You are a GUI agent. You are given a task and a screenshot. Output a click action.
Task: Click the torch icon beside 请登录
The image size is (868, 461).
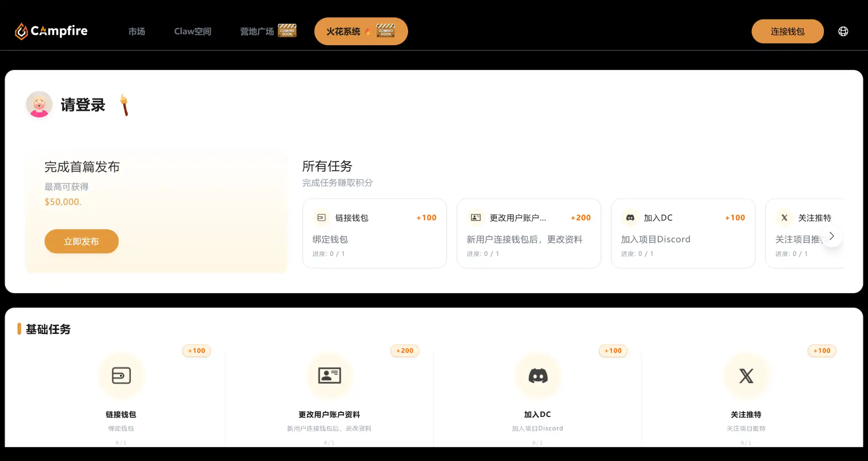(124, 105)
